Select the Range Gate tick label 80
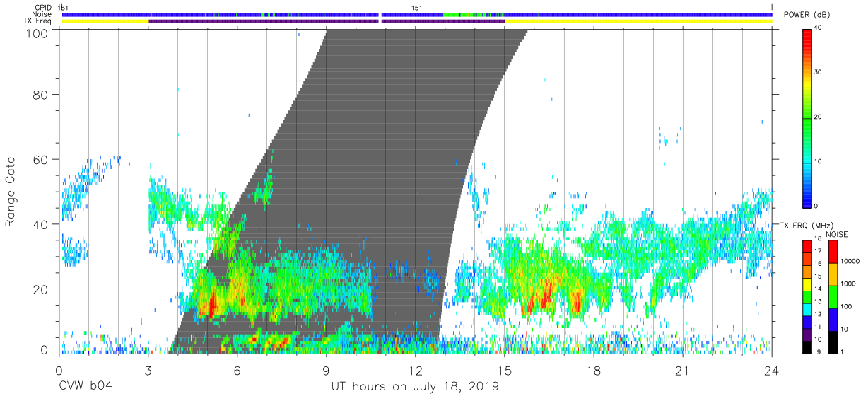Viewport: 868px width, 401px height. [41, 94]
